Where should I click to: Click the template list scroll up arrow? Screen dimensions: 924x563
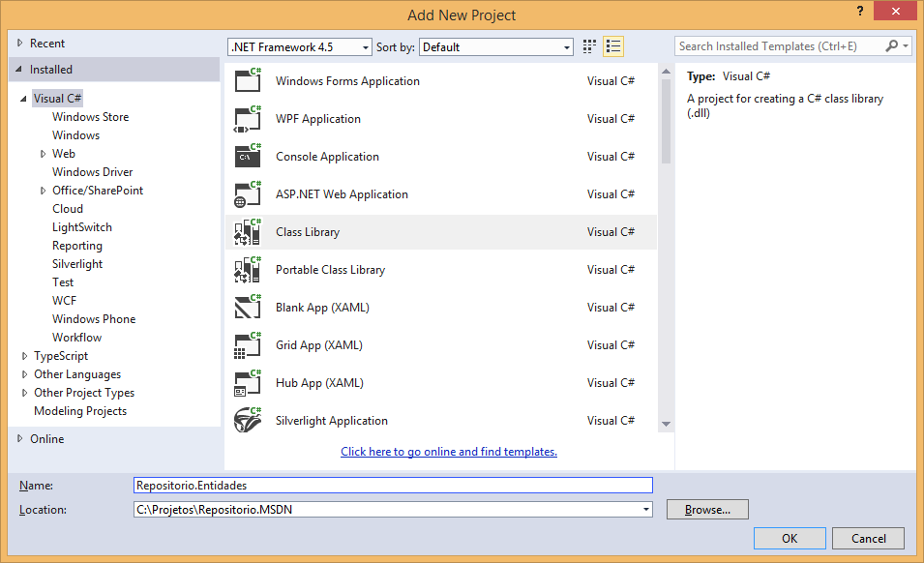pos(666,72)
